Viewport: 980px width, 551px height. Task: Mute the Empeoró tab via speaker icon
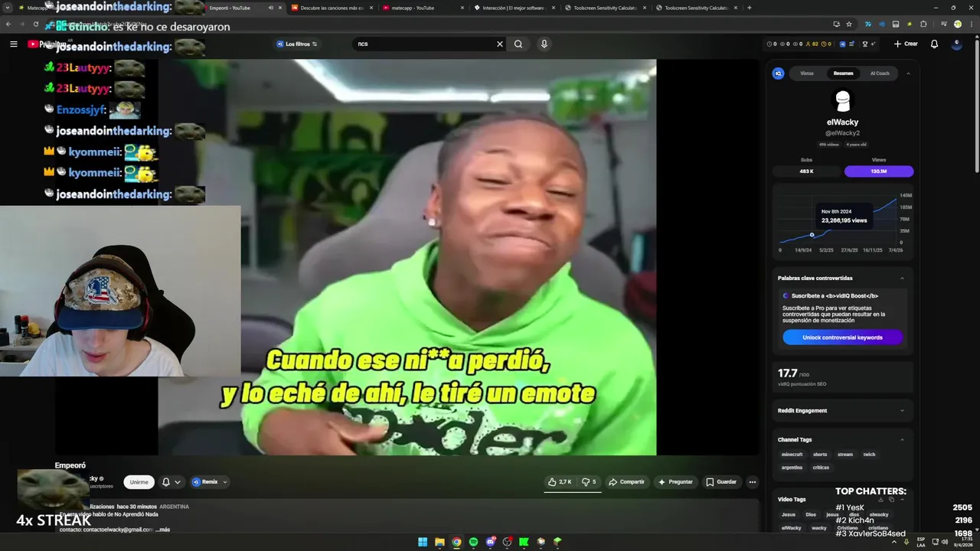pyautogui.click(x=270, y=8)
